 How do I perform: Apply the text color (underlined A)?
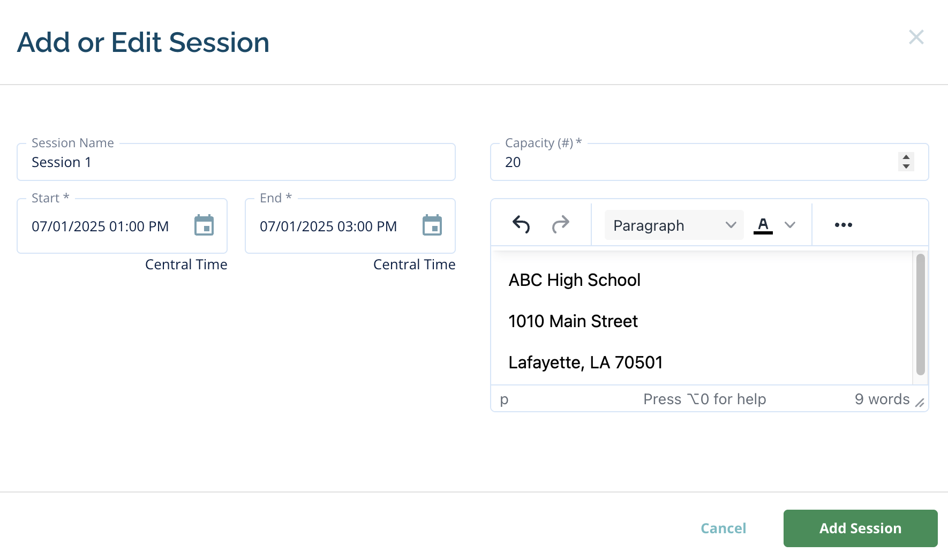(x=763, y=225)
